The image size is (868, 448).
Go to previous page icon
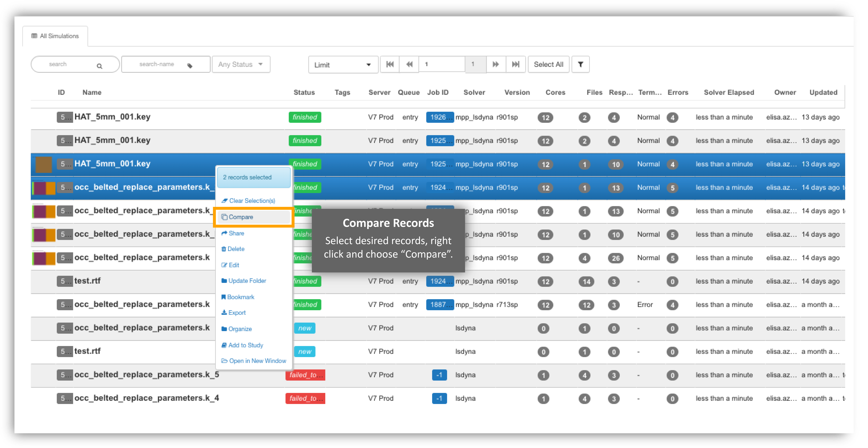tap(409, 64)
